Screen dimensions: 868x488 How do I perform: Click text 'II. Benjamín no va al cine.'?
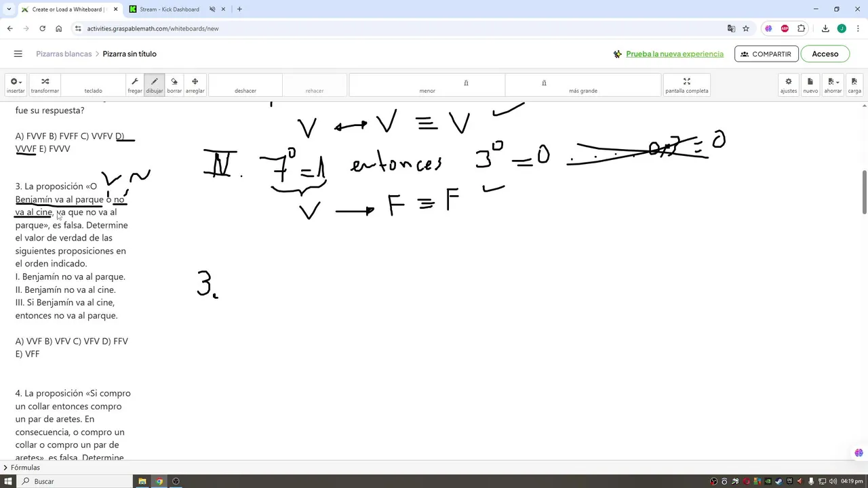(65, 289)
